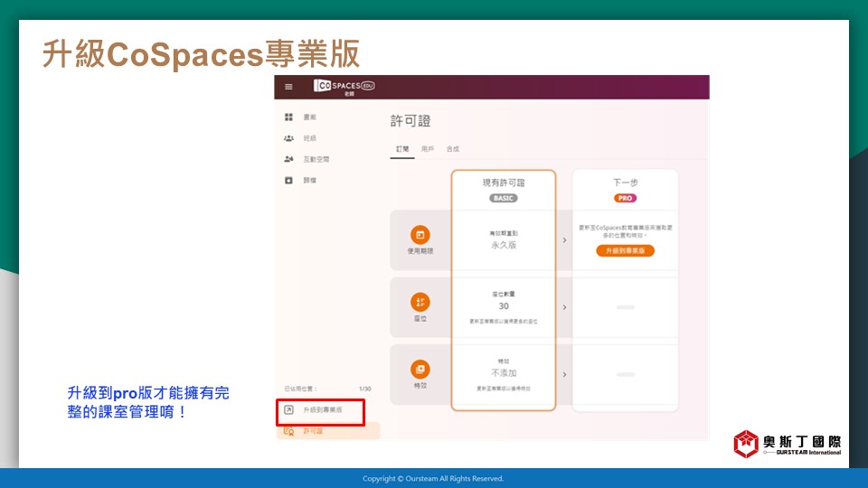868x488 pixels.
Task: Select the highlighted 許可證 sidebar item
Action: point(327,431)
